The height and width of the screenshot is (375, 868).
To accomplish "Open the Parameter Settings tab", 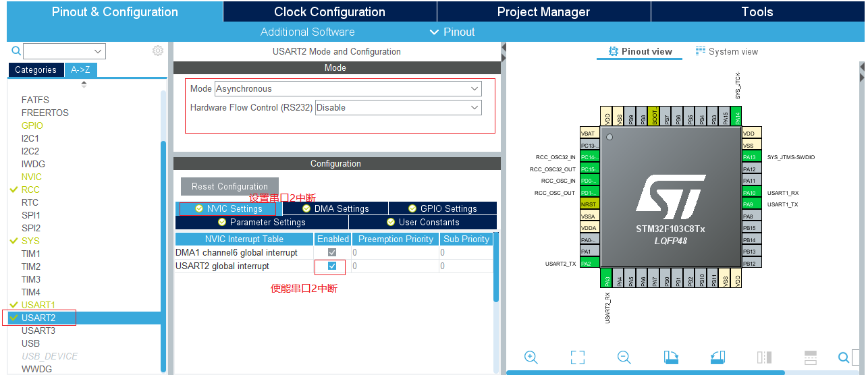I will click(x=261, y=222).
